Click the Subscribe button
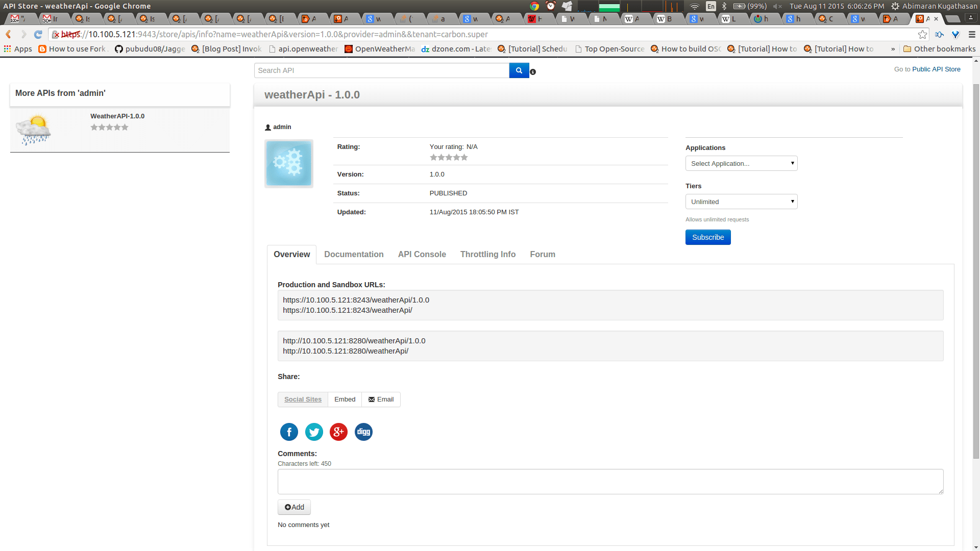The image size is (980, 551). click(x=707, y=237)
